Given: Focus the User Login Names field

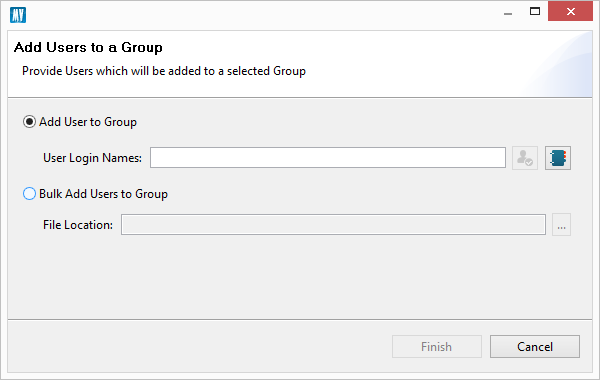Looking at the screenshot, I should click(328, 158).
